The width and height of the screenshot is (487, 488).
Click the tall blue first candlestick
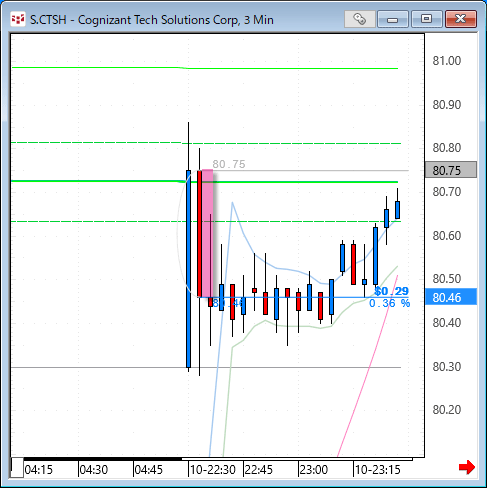pos(188,269)
